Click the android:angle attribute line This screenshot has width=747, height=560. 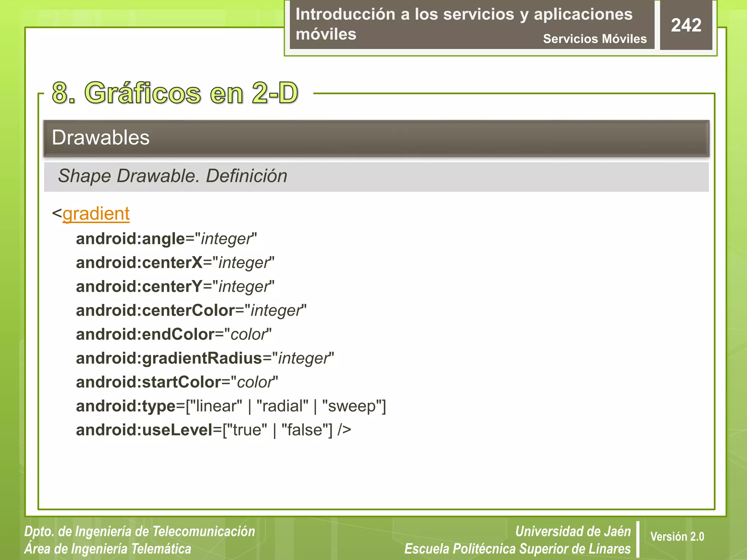tap(166, 239)
